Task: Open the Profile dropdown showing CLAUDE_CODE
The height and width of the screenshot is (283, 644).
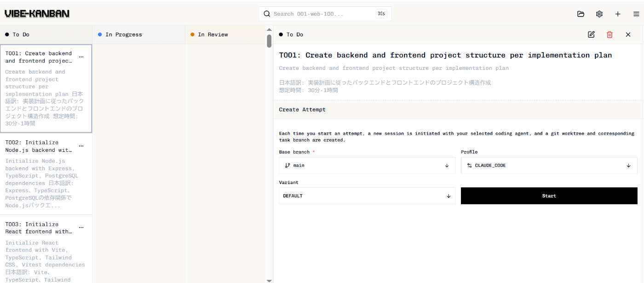Action: click(549, 165)
